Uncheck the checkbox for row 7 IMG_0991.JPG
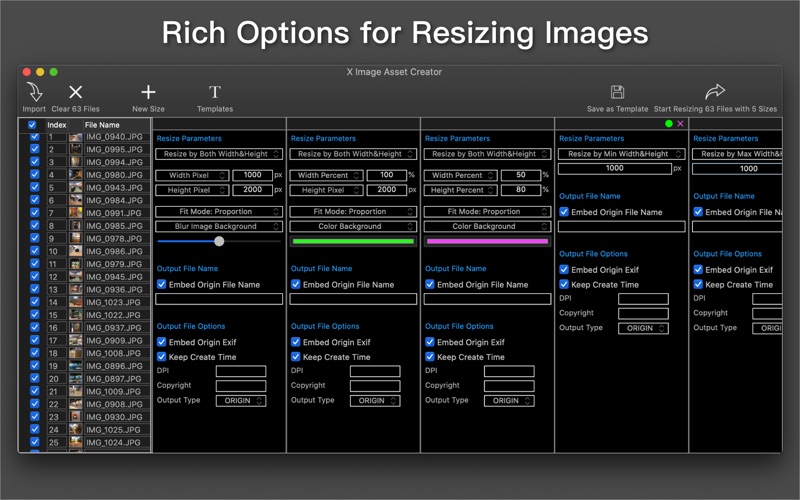 tap(35, 213)
